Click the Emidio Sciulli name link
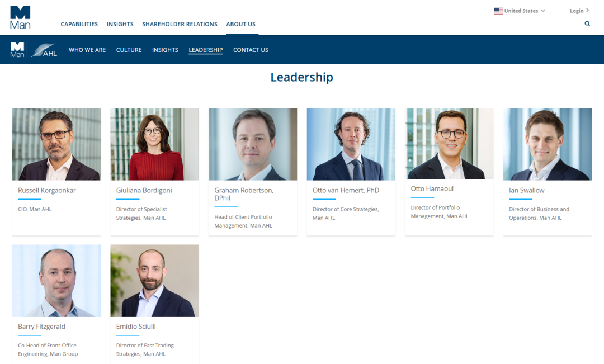 [x=136, y=326]
